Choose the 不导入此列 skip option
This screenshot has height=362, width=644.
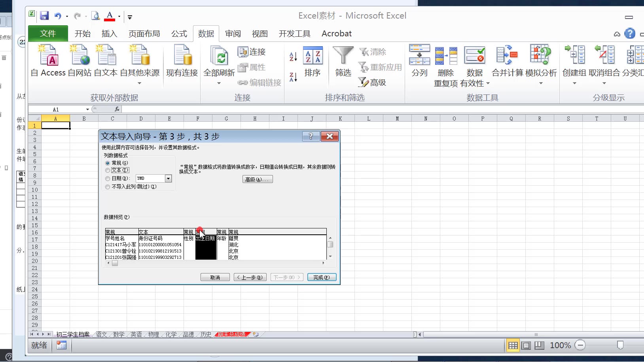pyautogui.click(x=108, y=187)
